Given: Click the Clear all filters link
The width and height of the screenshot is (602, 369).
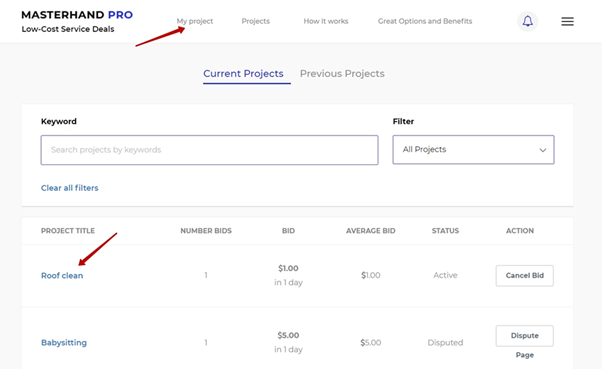Looking at the screenshot, I should [x=69, y=188].
